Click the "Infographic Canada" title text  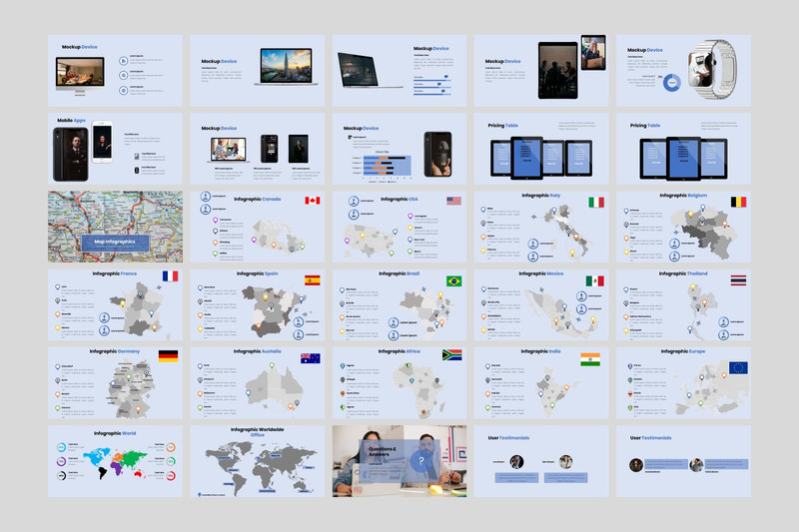point(258,199)
